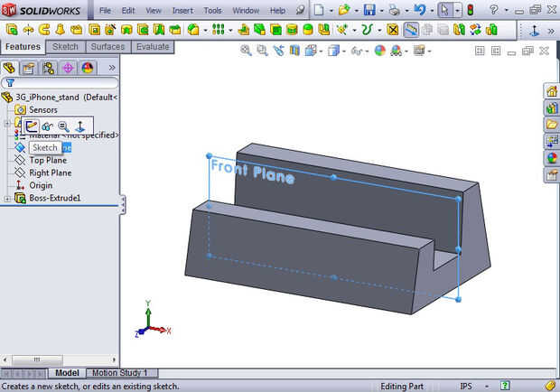560x392 pixels.
Task: Click the Previous View icon
Action: 278,51
